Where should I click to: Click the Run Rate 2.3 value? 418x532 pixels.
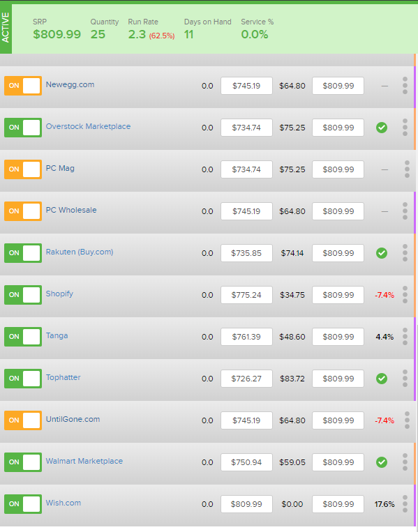click(x=137, y=34)
